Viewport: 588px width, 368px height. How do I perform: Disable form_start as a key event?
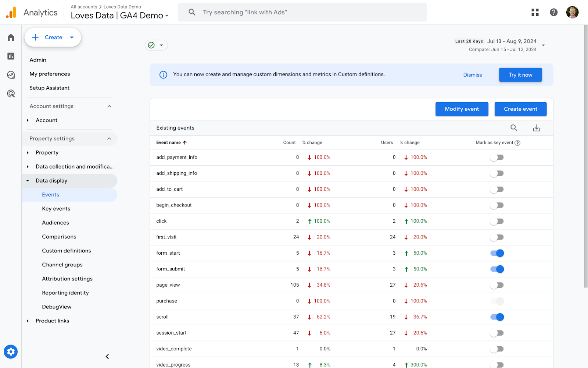pyautogui.click(x=497, y=253)
